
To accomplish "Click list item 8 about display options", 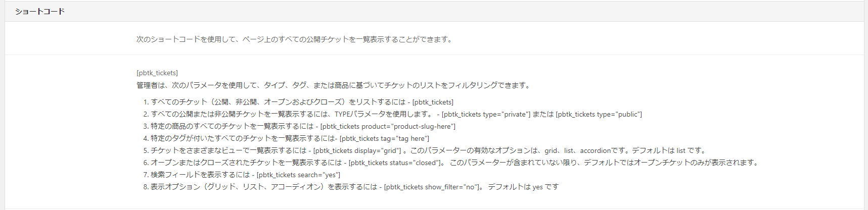I will (351, 187).
